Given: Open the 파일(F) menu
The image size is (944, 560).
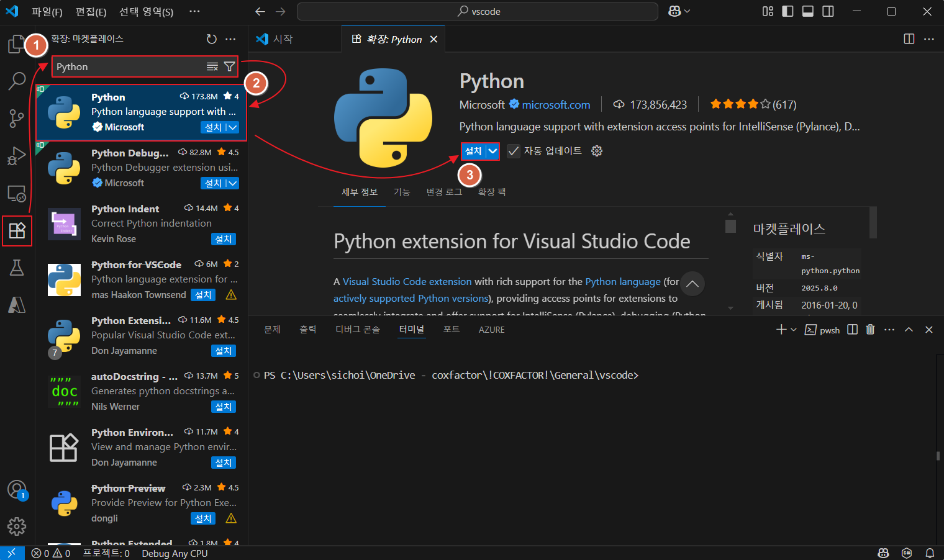Looking at the screenshot, I should click(x=47, y=12).
